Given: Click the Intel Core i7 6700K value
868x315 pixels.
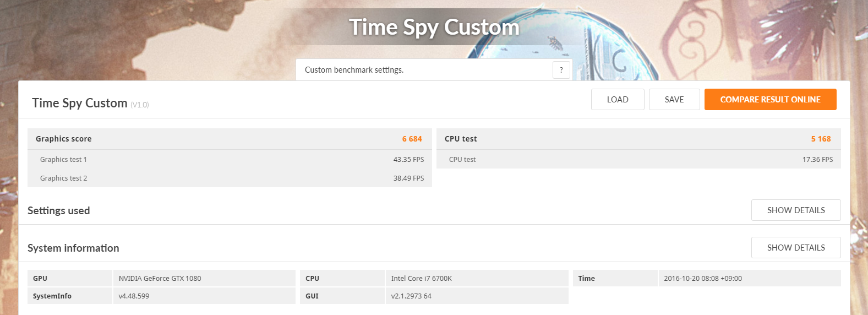Looking at the screenshot, I should pos(421,279).
